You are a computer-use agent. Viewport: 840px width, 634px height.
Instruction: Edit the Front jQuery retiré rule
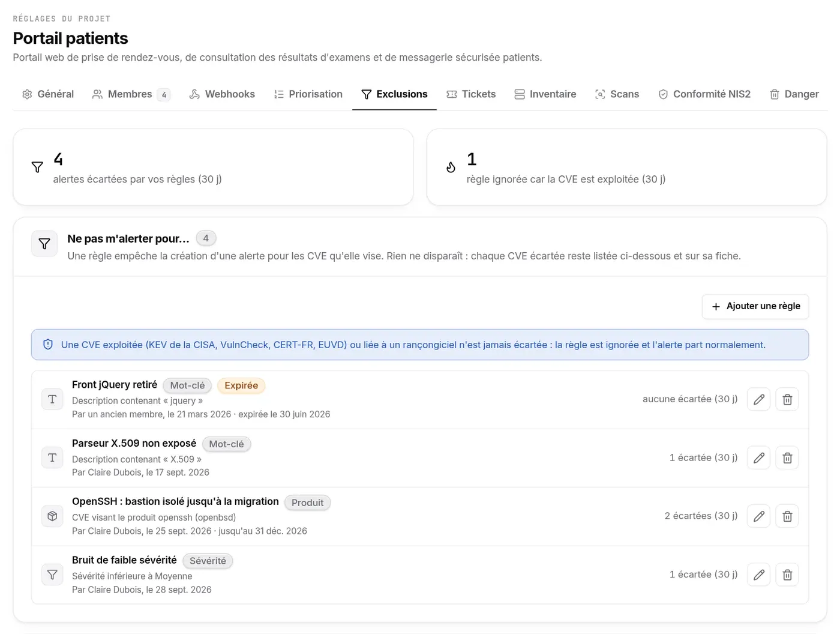coord(758,399)
